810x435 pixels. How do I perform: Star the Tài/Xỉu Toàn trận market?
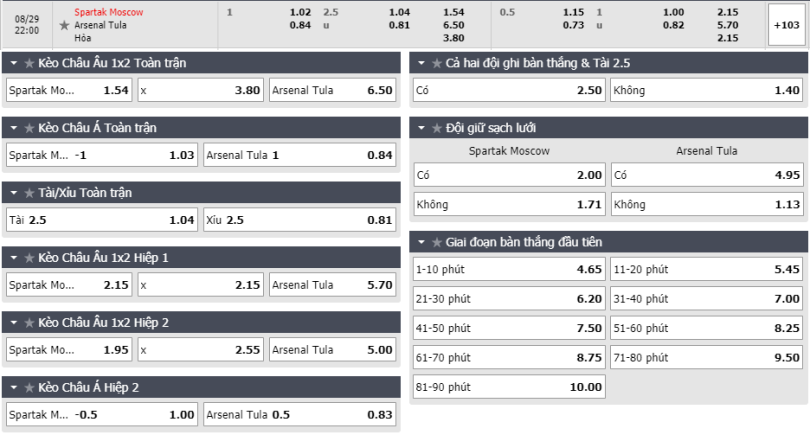(29, 193)
